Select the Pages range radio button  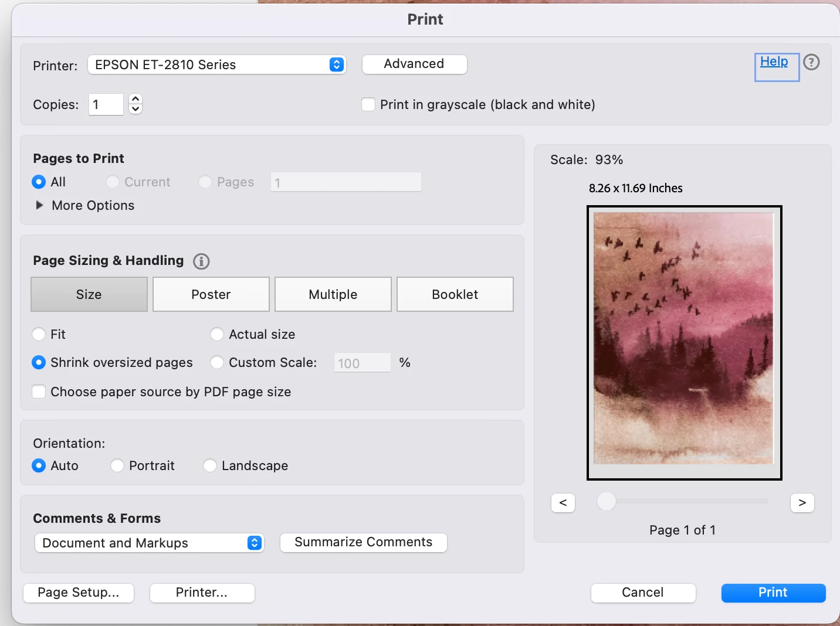205,182
